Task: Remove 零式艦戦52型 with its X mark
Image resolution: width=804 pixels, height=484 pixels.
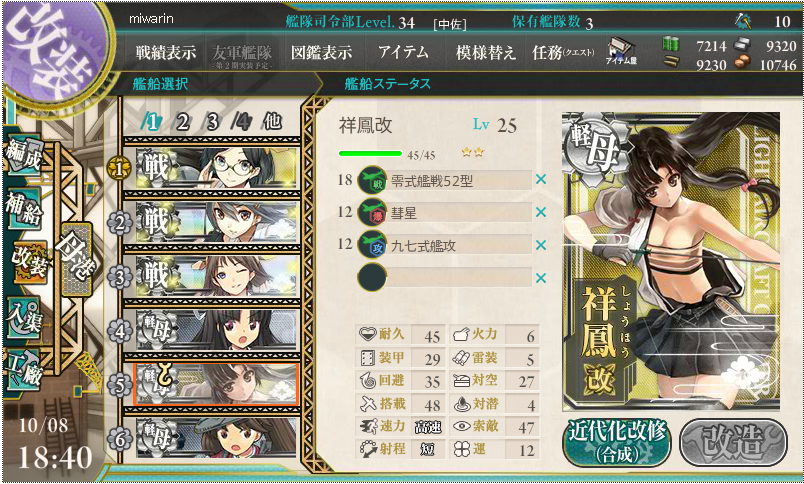Action: pyautogui.click(x=540, y=179)
